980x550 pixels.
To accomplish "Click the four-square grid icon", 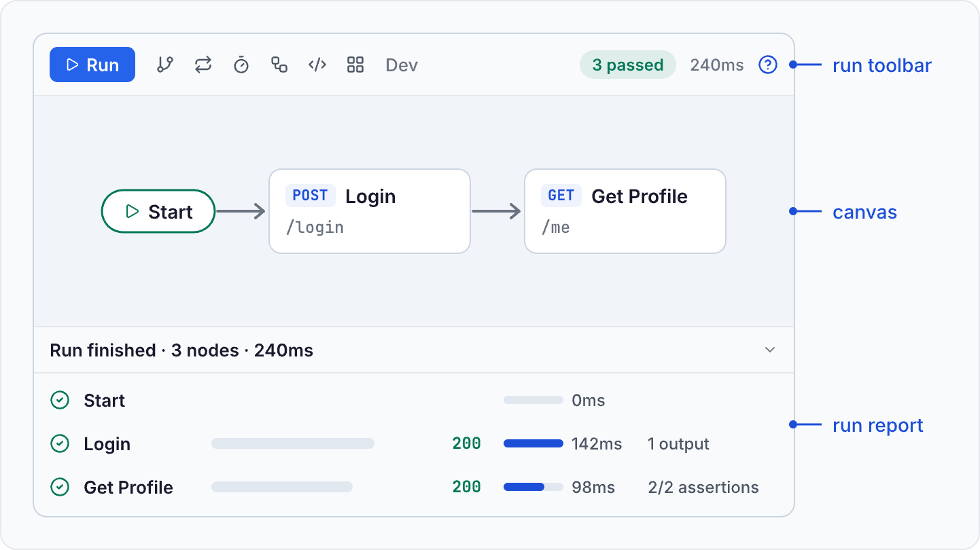I will [x=355, y=65].
